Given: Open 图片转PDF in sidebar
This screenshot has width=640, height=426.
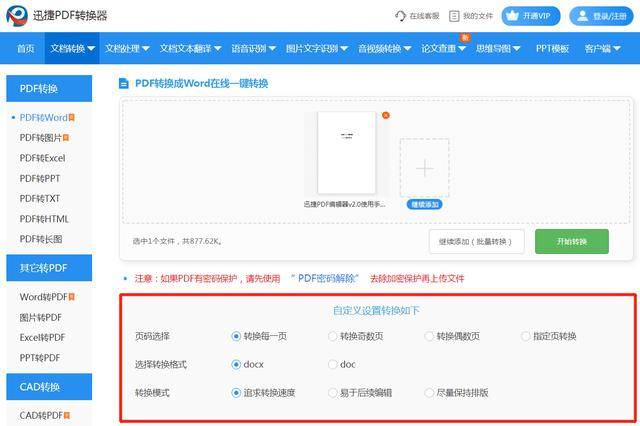Looking at the screenshot, I should 41,317.
